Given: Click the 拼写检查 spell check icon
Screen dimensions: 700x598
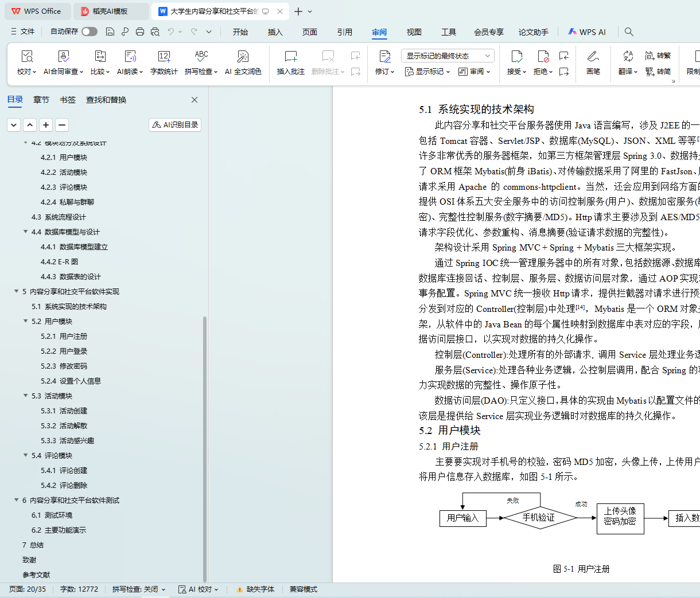Looking at the screenshot, I should tap(201, 57).
